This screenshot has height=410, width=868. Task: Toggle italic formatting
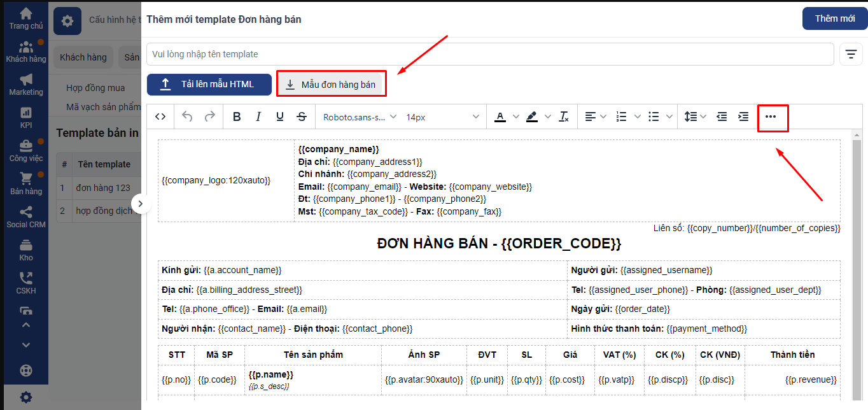258,117
